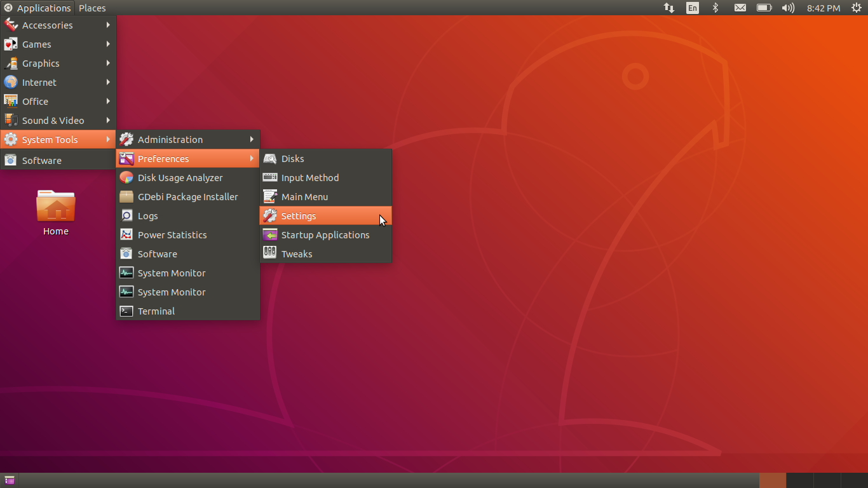The height and width of the screenshot is (488, 868).
Task: Click the 8:42 PM clock
Action: click(x=824, y=8)
